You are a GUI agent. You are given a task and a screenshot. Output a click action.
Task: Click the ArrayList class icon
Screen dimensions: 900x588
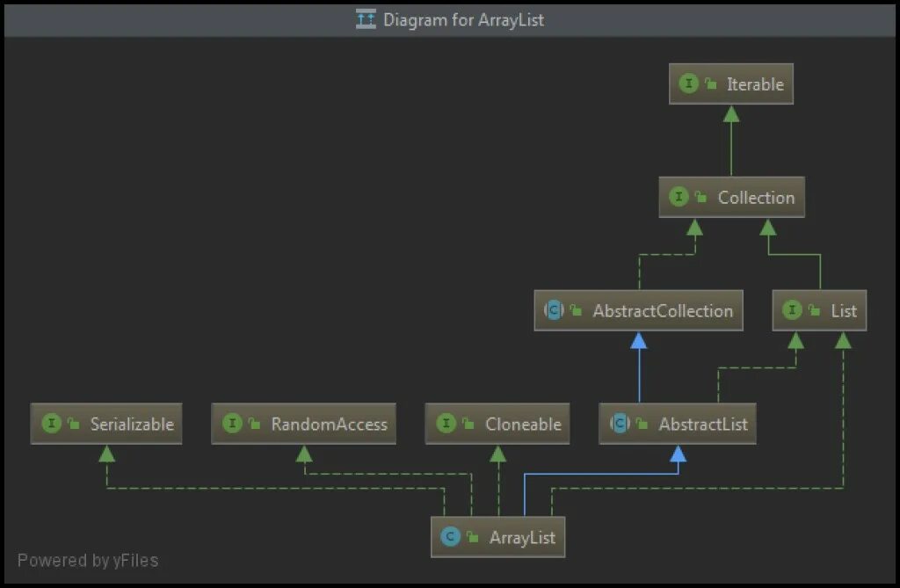tap(452, 536)
